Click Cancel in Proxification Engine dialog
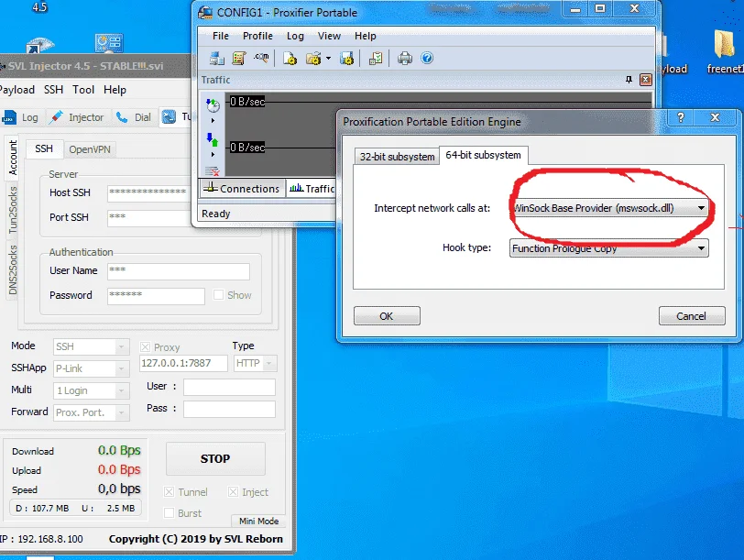Screen dimensions: 744x560 (692, 316)
